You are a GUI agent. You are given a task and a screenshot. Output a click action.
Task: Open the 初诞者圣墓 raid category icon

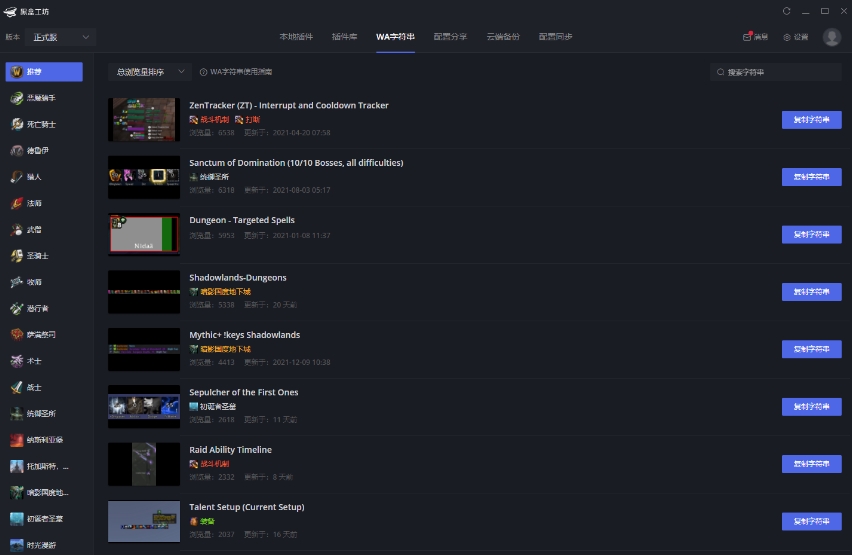(x=17, y=518)
